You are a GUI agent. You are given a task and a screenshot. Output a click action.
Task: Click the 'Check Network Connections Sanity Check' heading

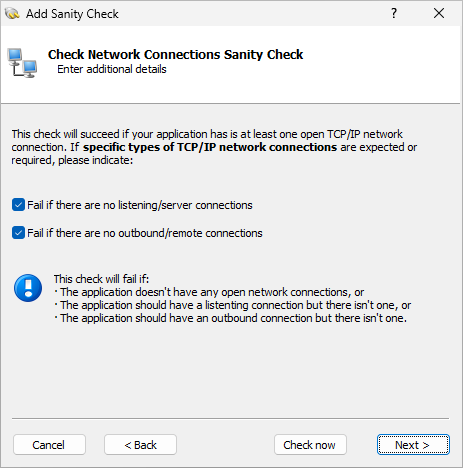tap(175, 54)
